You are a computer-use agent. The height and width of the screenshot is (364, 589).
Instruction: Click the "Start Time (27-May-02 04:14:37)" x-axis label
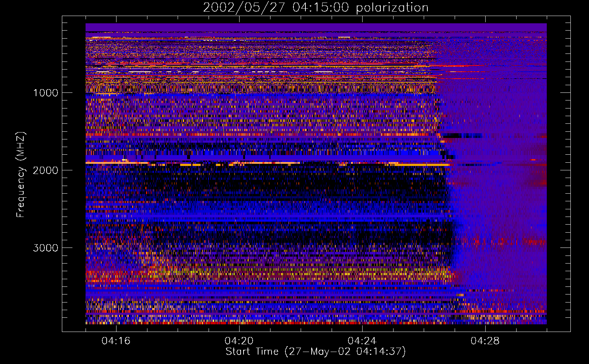click(x=316, y=352)
